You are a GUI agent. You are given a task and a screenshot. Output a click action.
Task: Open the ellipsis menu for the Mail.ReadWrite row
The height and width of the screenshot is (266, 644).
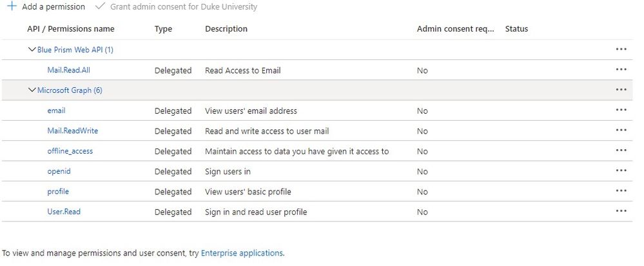(x=621, y=130)
